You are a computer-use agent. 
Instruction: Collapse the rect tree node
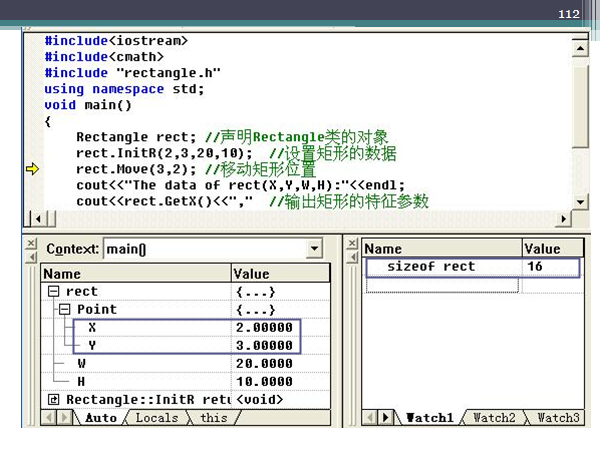click(x=54, y=291)
